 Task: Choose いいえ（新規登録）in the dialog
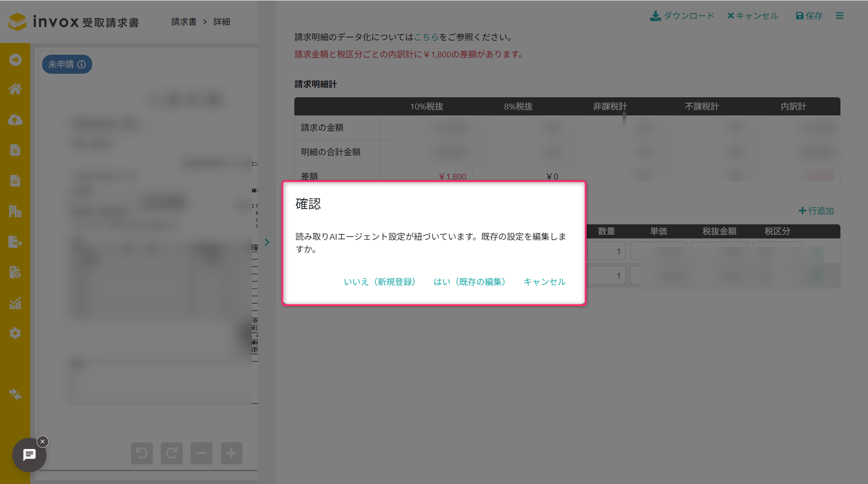point(380,282)
